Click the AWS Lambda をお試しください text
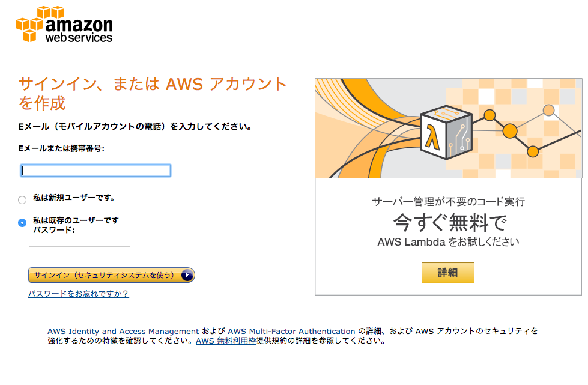Image resolution: width=588 pixels, height=385 pixels. point(447,241)
